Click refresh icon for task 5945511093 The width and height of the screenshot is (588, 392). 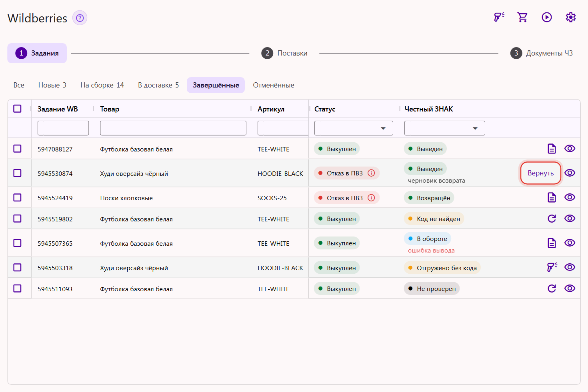coord(552,289)
